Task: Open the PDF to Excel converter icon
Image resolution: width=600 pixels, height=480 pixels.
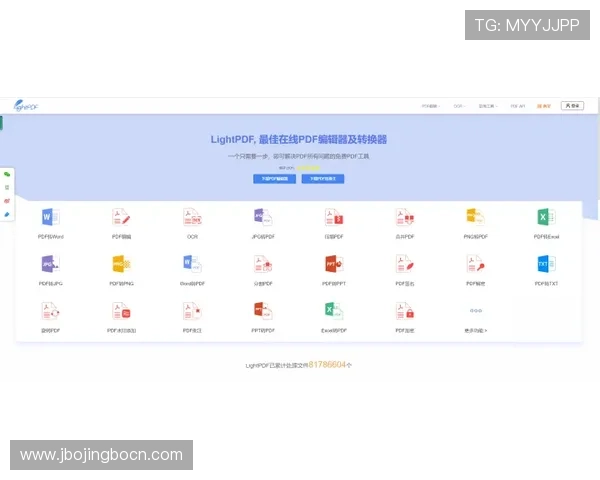Action: pos(546,217)
